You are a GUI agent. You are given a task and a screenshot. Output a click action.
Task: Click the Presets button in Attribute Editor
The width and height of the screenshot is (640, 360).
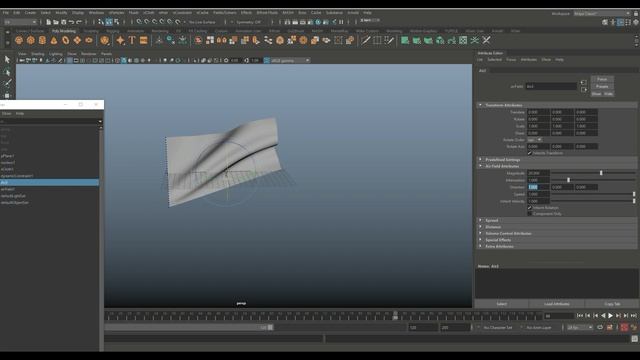602,87
